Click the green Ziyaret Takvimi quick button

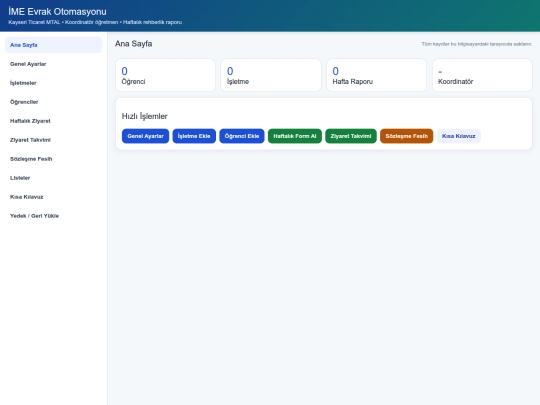click(351, 136)
